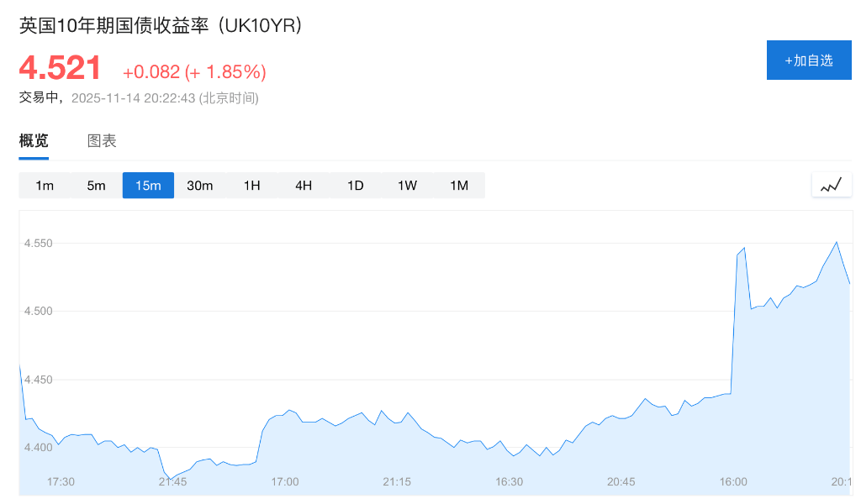The height and width of the screenshot is (504, 861).
Task: Open the 图表 tab
Action: (102, 141)
